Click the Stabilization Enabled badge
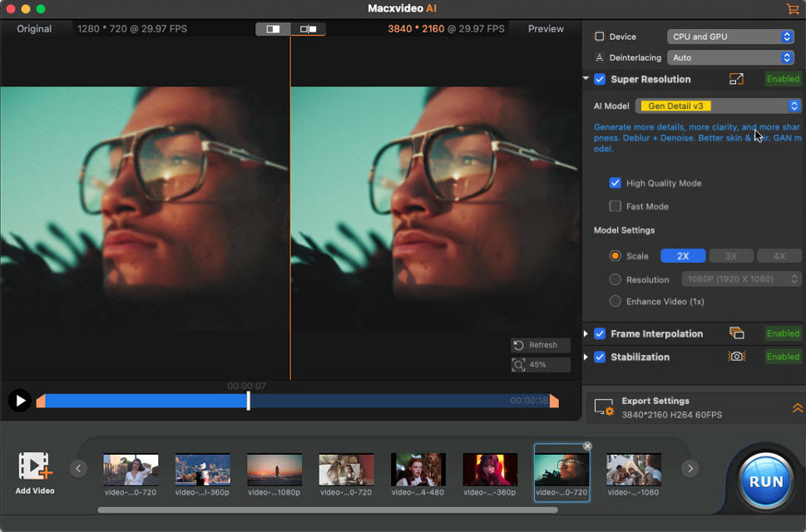806x532 pixels. point(783,357)
